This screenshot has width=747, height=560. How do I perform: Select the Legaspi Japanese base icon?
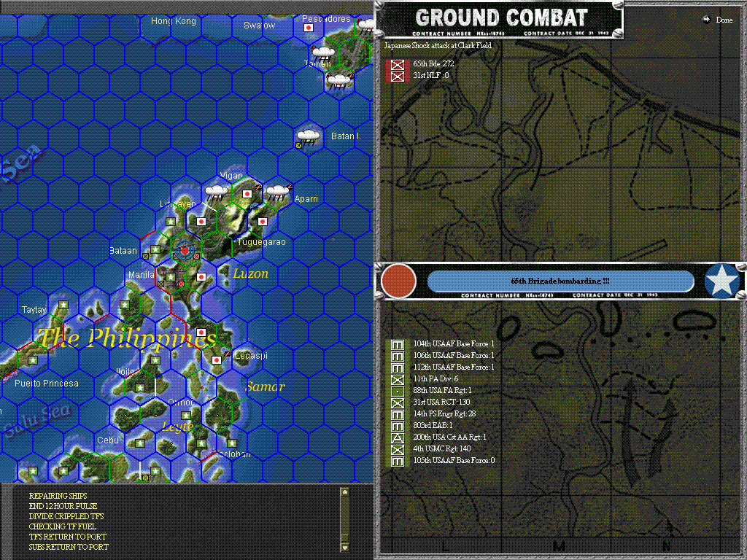coord(216,360)
